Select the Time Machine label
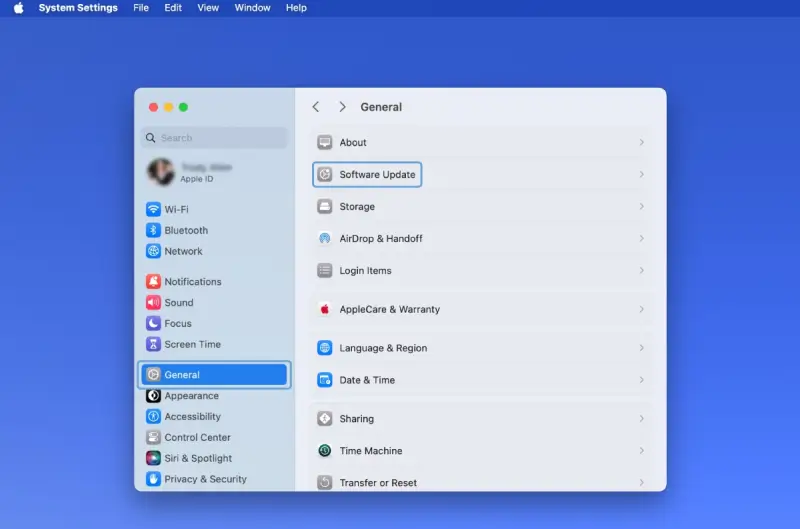The image size is (800, 529). (x=371, y=450)
